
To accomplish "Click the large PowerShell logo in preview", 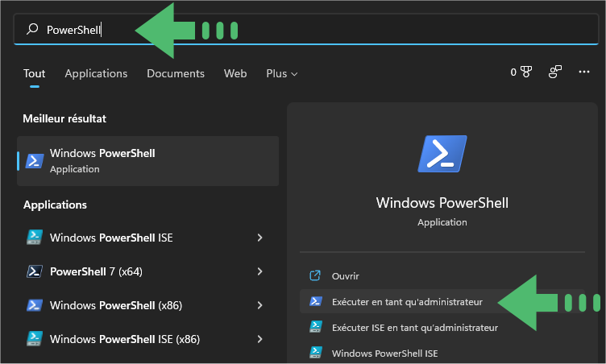I will point(442,154).
